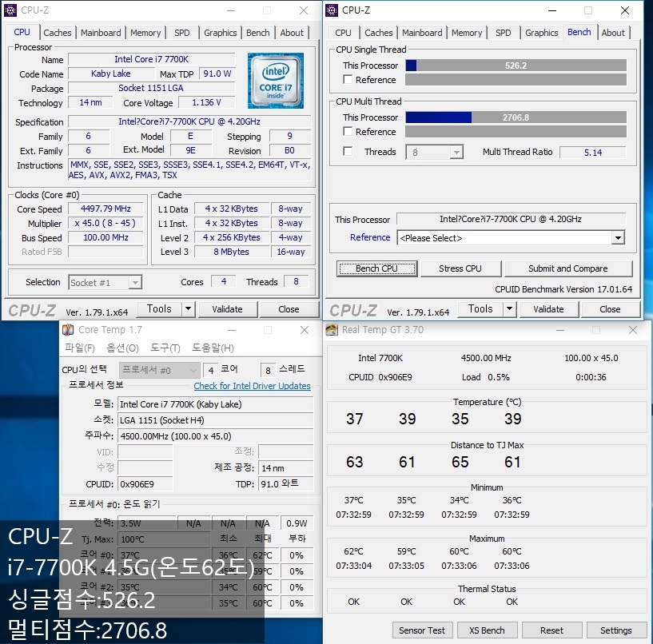Open Core Temp 파일(F) menu
The width and height of the screenshot is (653, 644).
click(80, 348)
